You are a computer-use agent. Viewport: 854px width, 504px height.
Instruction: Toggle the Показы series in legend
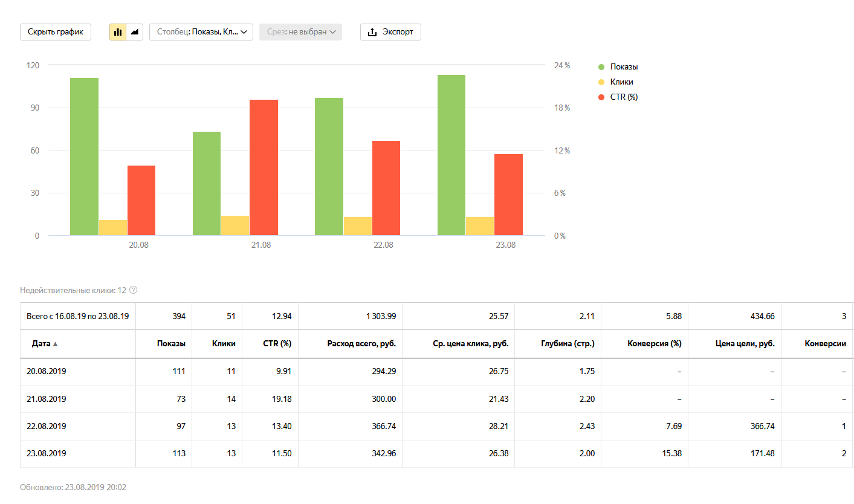623,67
